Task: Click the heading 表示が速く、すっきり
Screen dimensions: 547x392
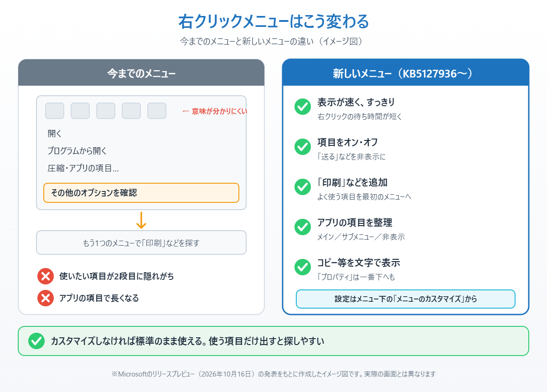Action: point(356,102)
